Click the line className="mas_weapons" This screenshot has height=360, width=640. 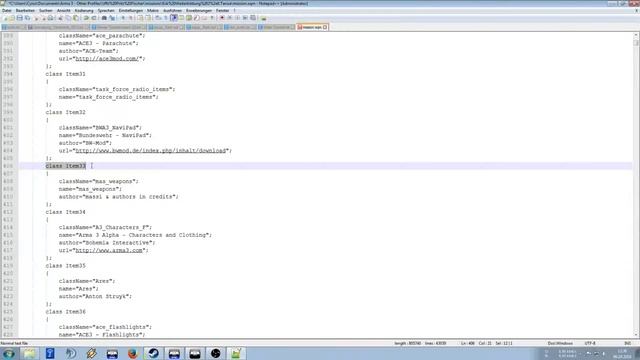pyautogui.click(x=99, y=181)
